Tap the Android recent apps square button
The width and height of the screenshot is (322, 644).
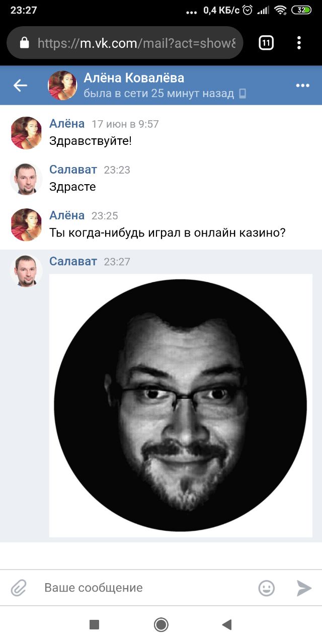tap(94, 625)
